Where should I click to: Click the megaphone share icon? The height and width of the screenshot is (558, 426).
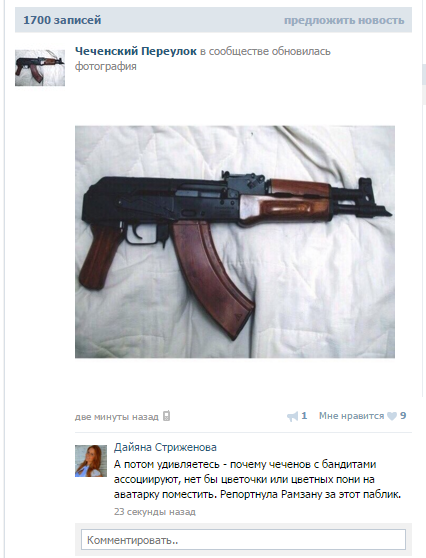click(292, 416)
